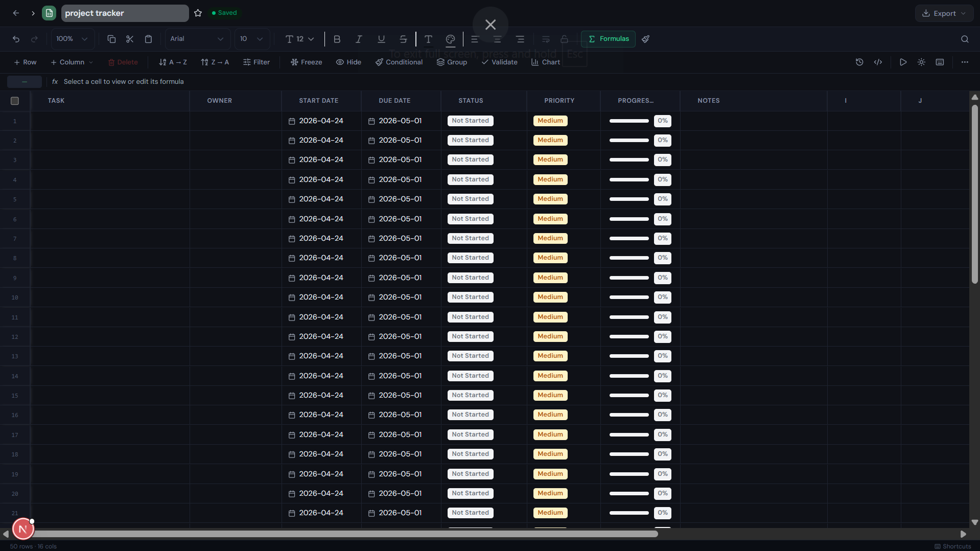Click the Bold formatting icon
980x551 pixels.
(x=337, y=39)
